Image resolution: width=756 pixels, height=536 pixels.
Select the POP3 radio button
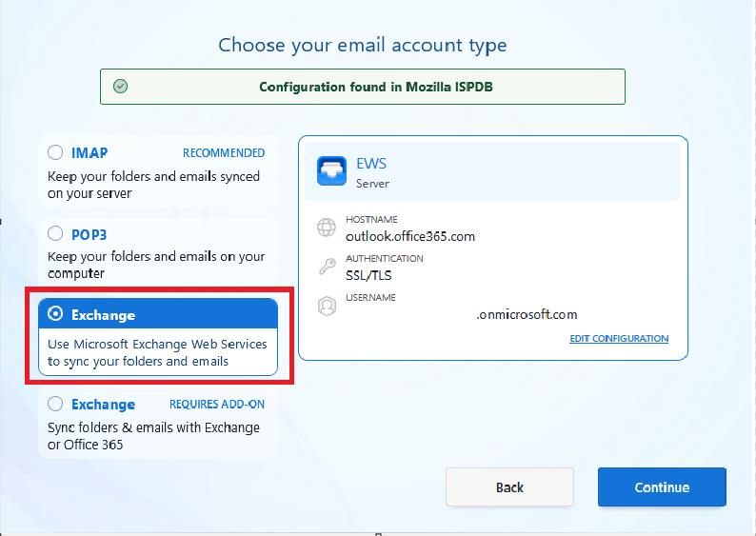pyautogui.click(x=55, y=234)
